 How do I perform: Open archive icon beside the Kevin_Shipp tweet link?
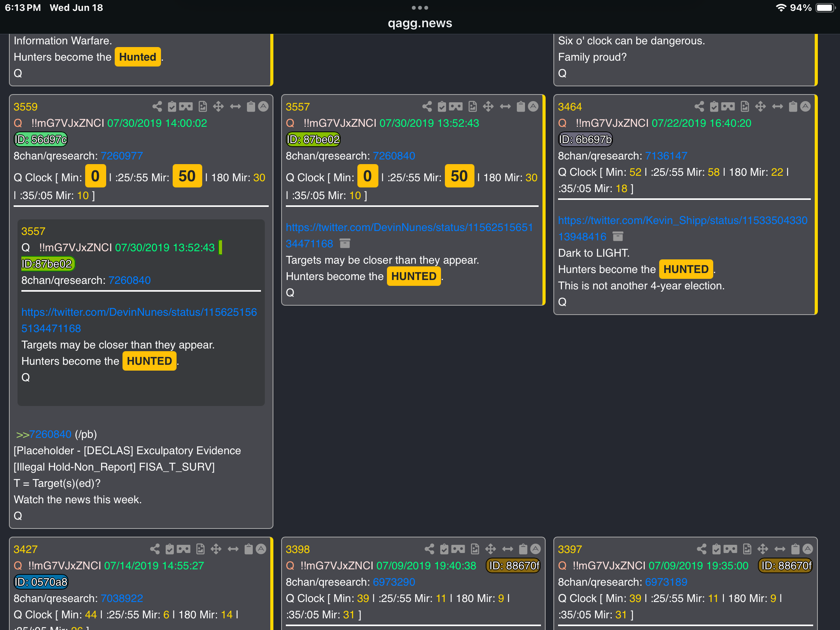pos(618,236)
